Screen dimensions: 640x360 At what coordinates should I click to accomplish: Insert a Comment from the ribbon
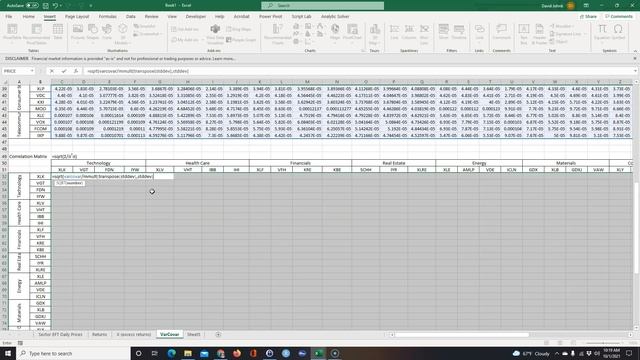point(501,32)
